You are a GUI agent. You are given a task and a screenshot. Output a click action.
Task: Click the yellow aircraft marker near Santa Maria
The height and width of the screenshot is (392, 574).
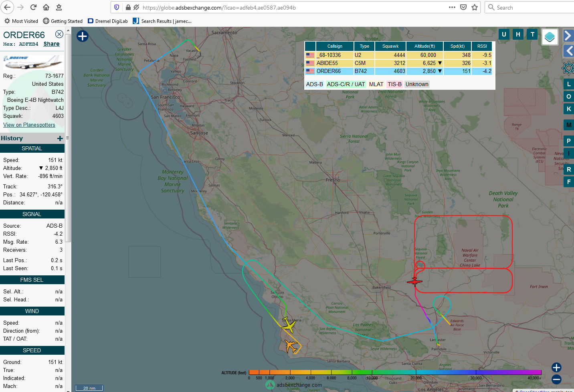coord(288,325)
